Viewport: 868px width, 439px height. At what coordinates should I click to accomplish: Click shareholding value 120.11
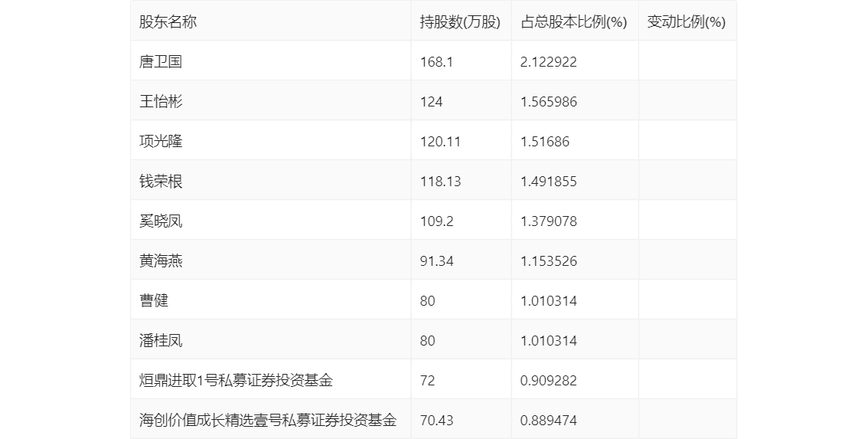(x=440, y=141)
